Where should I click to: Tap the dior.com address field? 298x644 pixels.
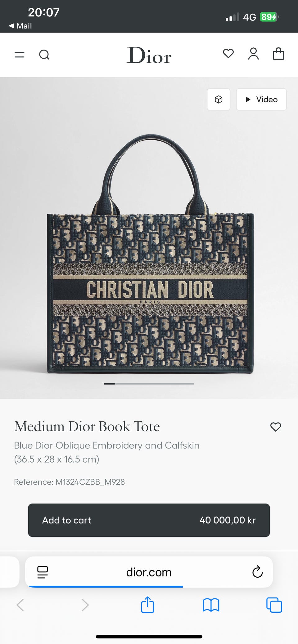coord(149,572)
